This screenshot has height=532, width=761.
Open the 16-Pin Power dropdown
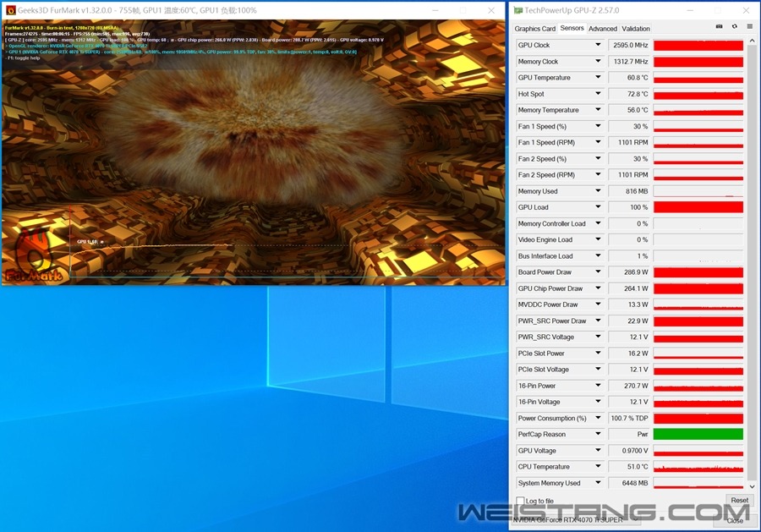[x=598, y=386]
